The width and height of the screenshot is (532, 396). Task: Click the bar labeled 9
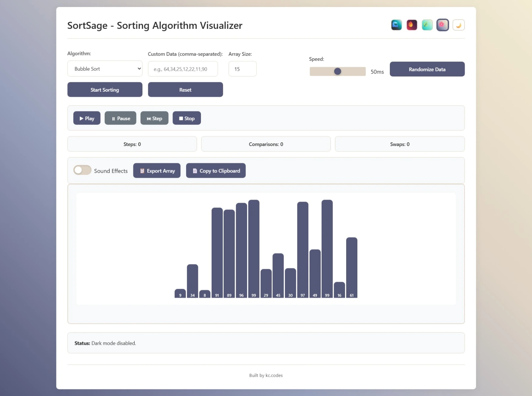pyautogui.click(x=180, y=293)
